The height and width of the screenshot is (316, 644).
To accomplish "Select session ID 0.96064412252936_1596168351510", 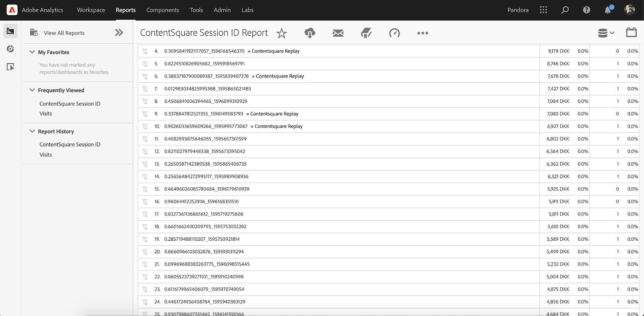I will (x=201, y=201).
